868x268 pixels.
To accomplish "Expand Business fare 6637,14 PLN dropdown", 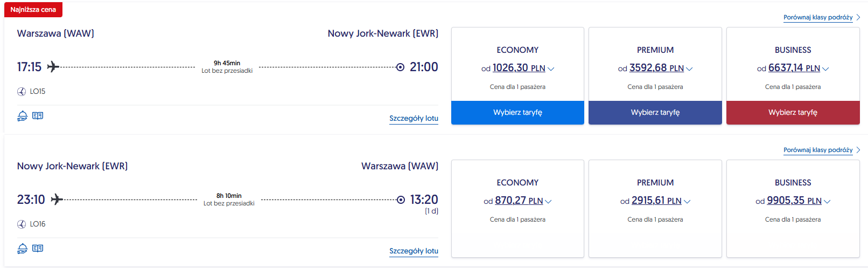I will coord(825,69).
